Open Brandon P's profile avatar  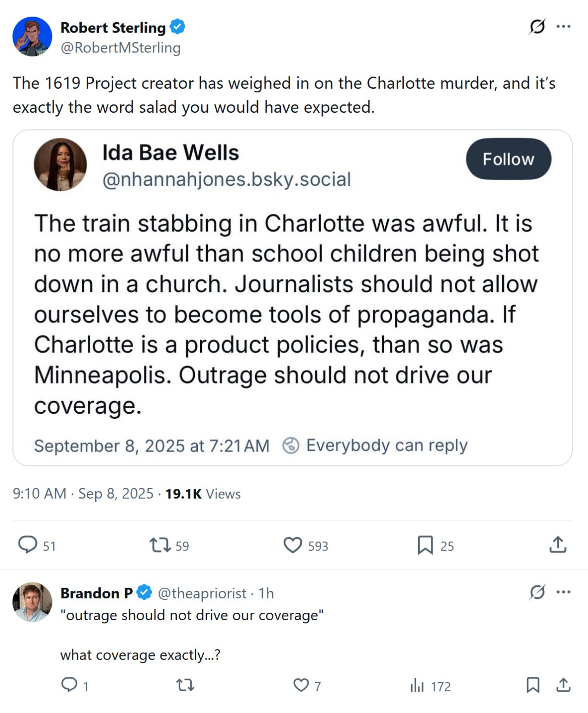pyautogui.click(x=32, y=602)
